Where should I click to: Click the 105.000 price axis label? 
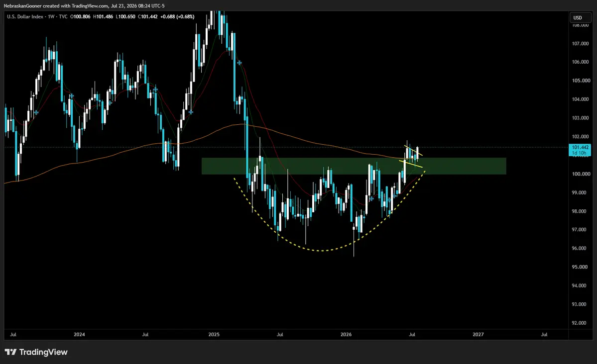(x=581, y=81)
